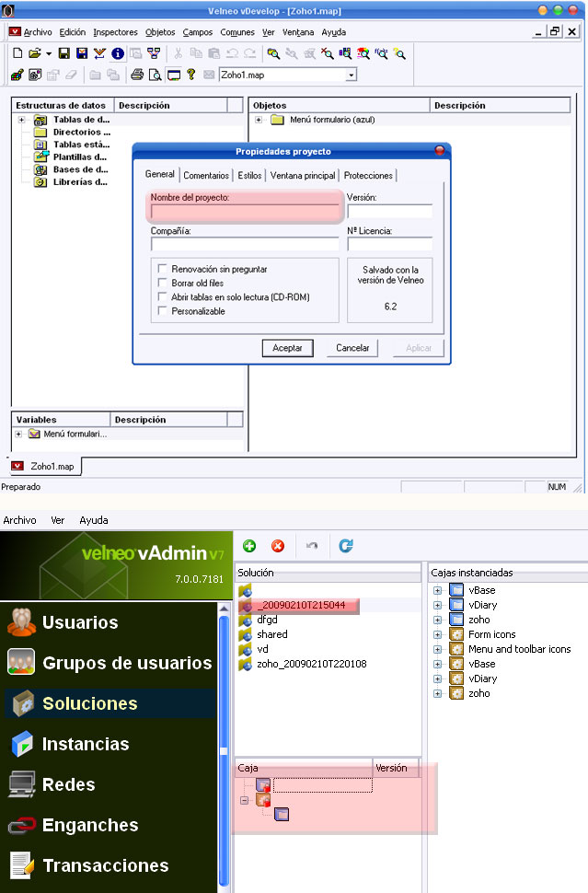Enable Borrar old files checkbox
588x893 pixels.
click(162, 283)
